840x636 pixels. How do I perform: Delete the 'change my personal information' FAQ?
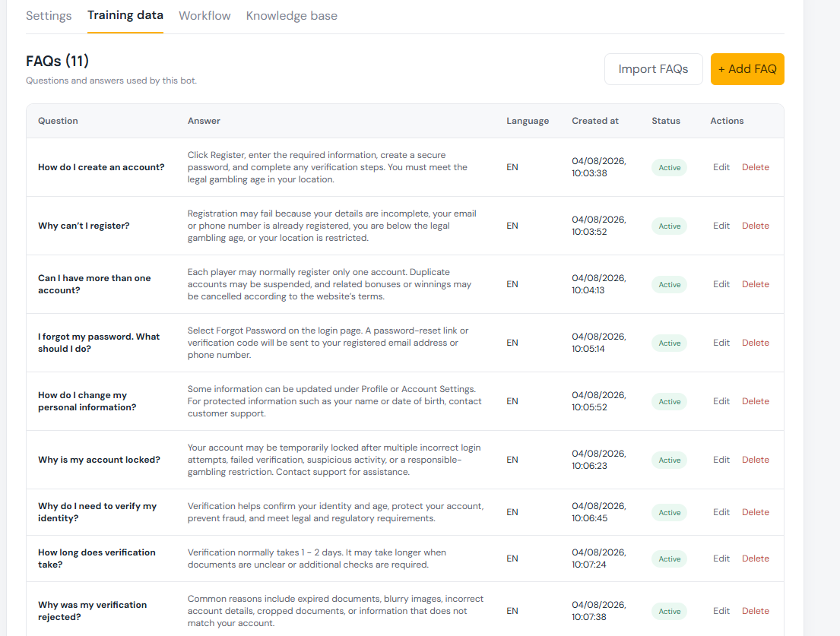tap(756, 400)
